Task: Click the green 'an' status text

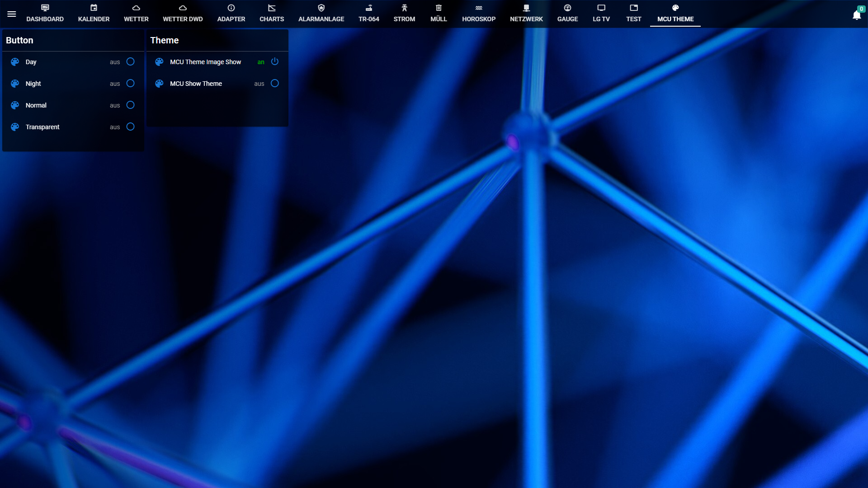Action: (261, 62)
